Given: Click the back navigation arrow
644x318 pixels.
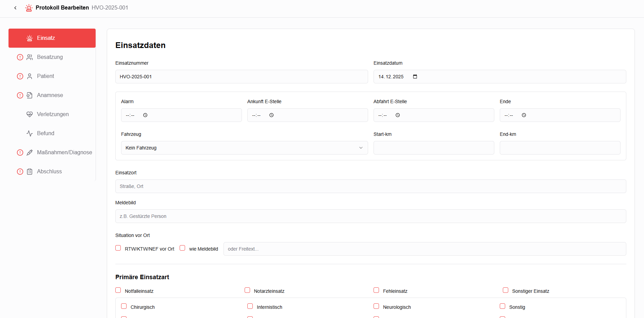Looking at the screenshot, I should [15, 7].
